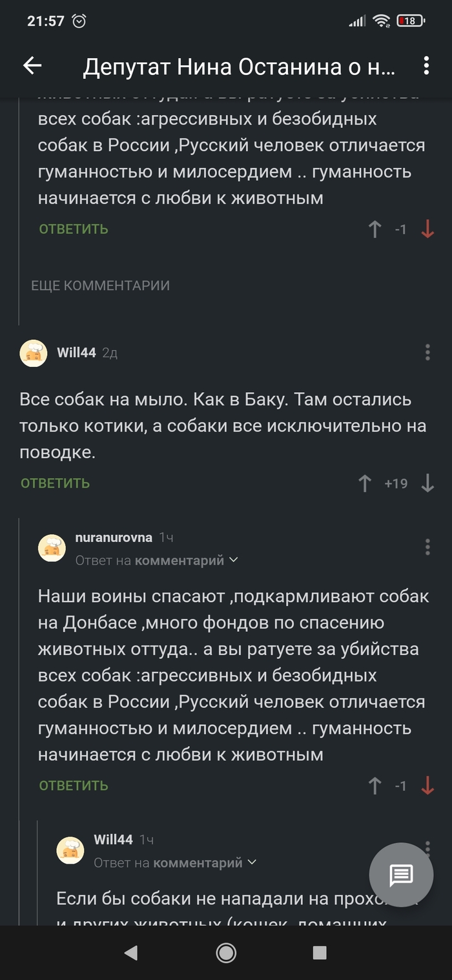Tap nuranurovna's avatar picture
Viewport: 452px width, 980px height.
[x=52, y=547]
